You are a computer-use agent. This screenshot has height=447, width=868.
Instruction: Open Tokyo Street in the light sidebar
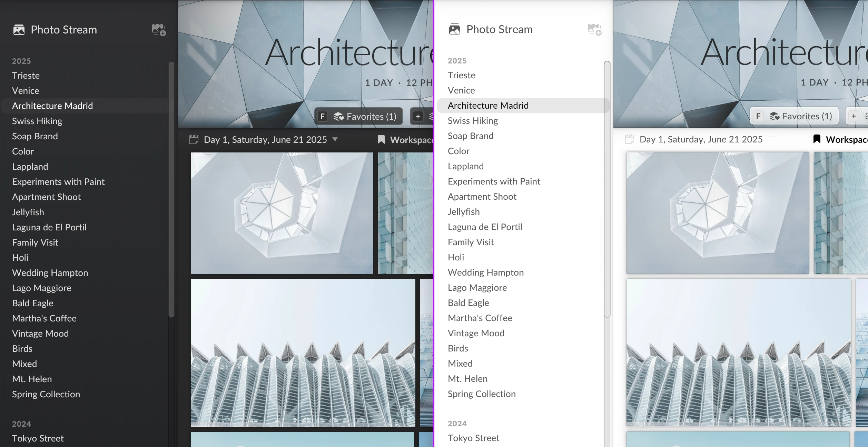pyautogui.click(x=473, y=438)
